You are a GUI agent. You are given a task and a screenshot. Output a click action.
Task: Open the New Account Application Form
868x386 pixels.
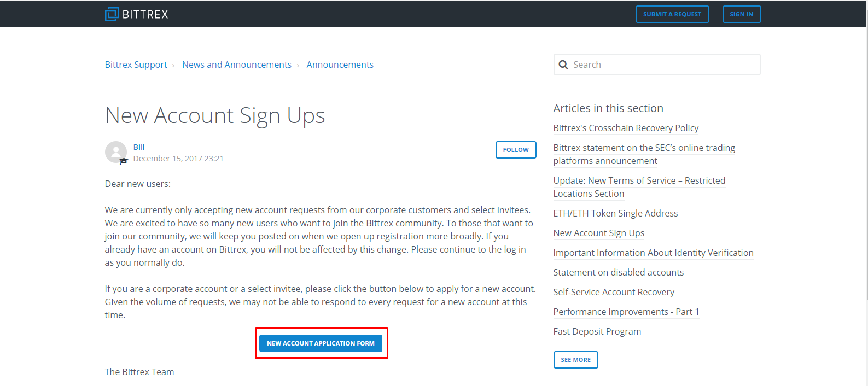click(321, 343)
